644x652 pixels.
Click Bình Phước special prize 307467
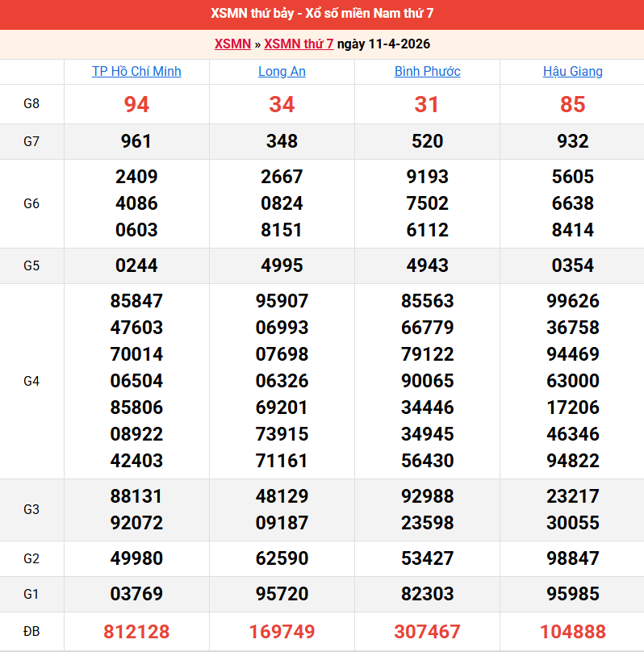pos(427,631)
